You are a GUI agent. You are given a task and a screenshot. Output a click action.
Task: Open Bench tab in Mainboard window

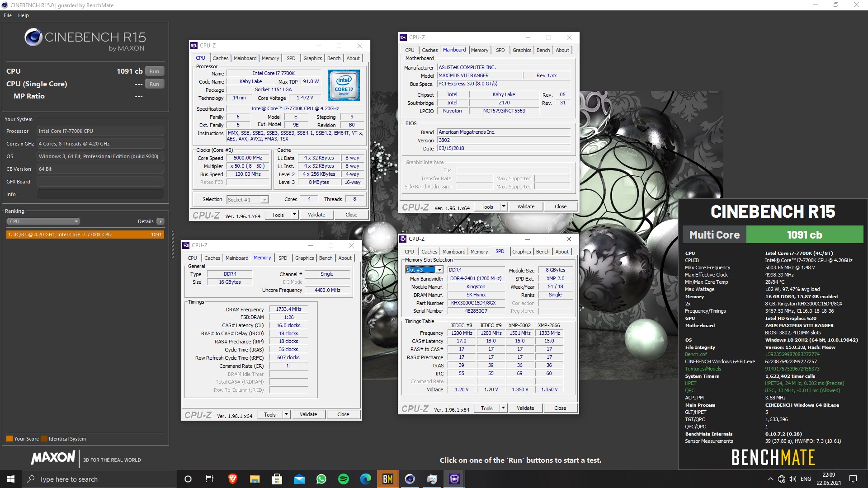[543, 50]
